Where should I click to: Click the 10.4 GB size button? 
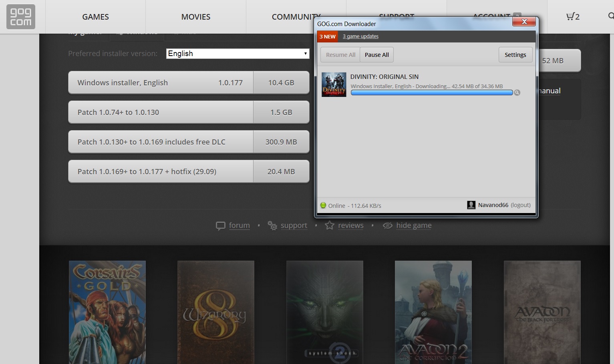pos(281,82)
